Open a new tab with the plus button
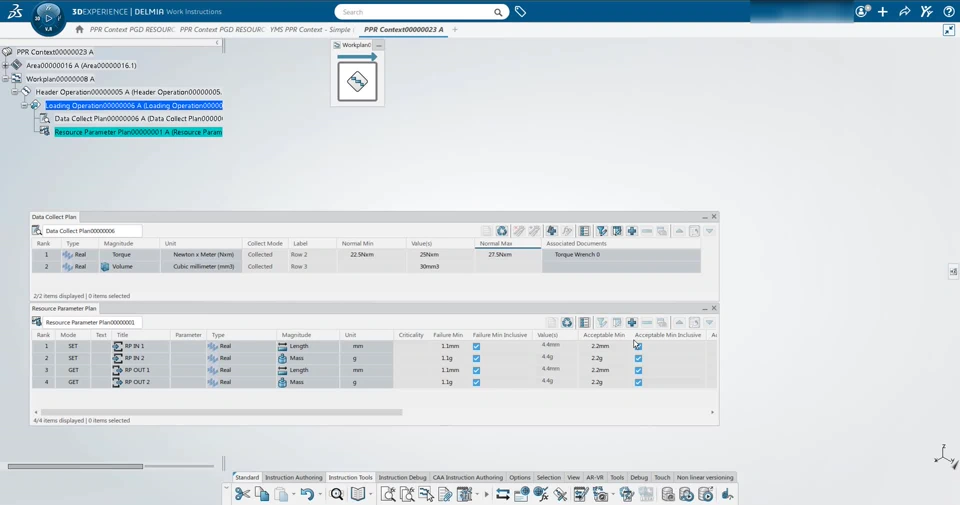 pyautogui.click(x=455, y=29)
